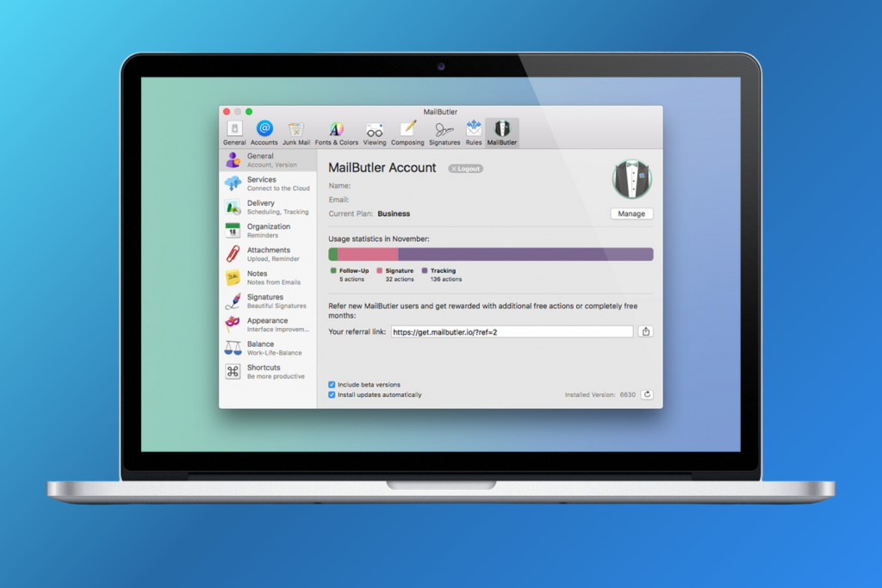Uncheck Install updates automatically

(x=330, y=395)
